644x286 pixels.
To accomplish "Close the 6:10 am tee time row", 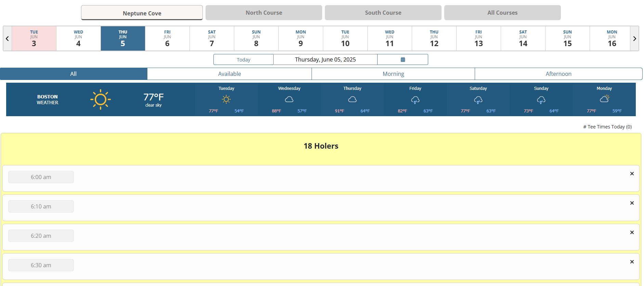I will (632, 203).
